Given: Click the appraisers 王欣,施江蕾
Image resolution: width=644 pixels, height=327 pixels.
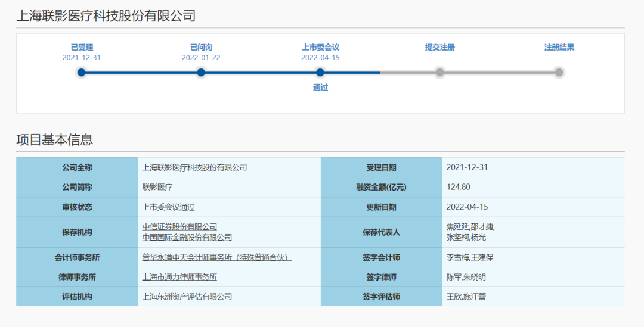Looking at the screenshot, I should click(x=466, y=296).
